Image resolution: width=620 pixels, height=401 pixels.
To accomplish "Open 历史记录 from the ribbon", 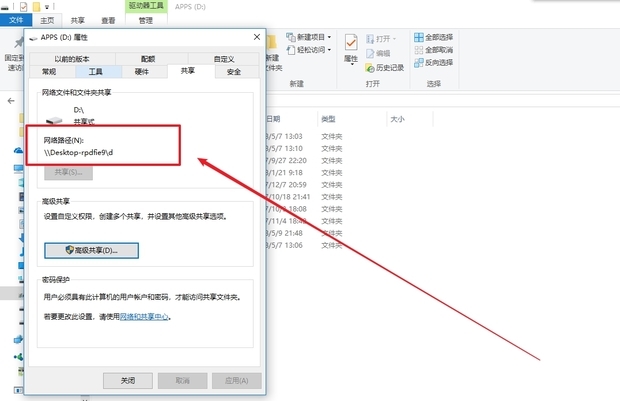I will click(385, 68).
